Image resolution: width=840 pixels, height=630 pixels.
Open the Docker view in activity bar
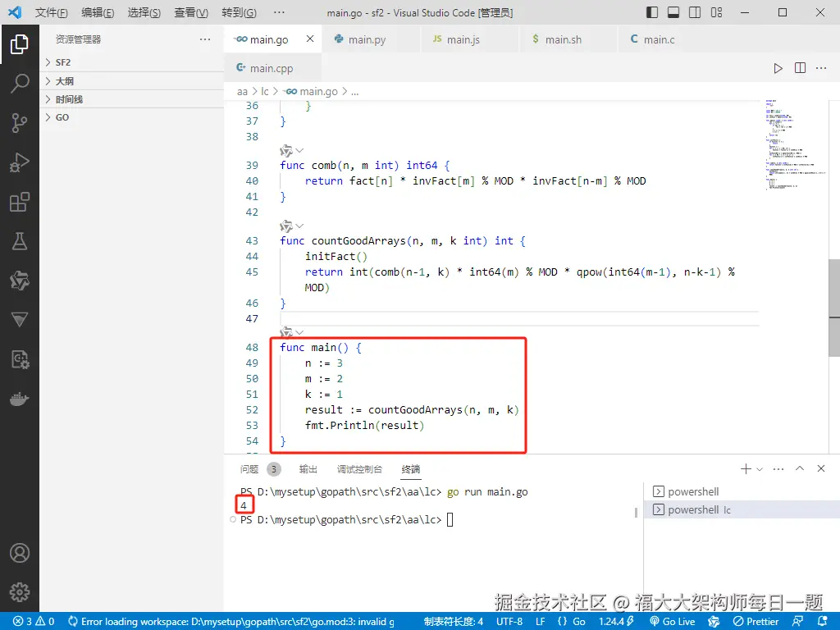pos(20,399)
